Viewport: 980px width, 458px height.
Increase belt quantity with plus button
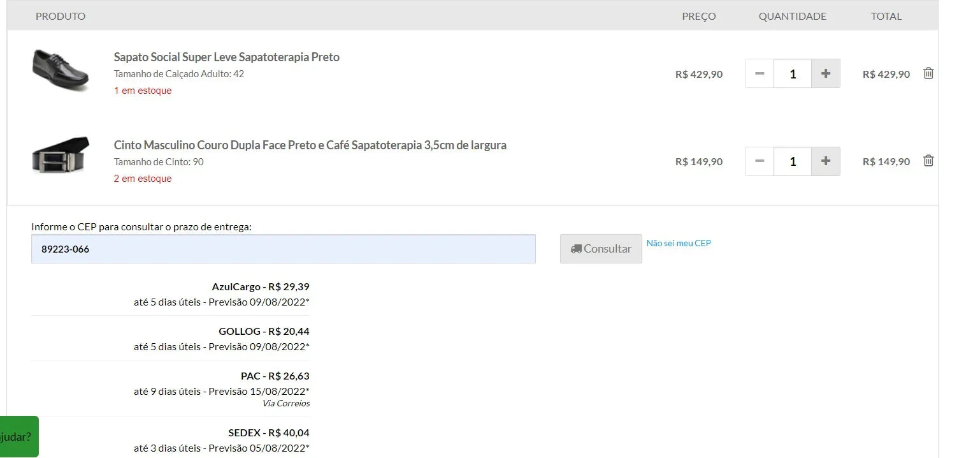825,161
